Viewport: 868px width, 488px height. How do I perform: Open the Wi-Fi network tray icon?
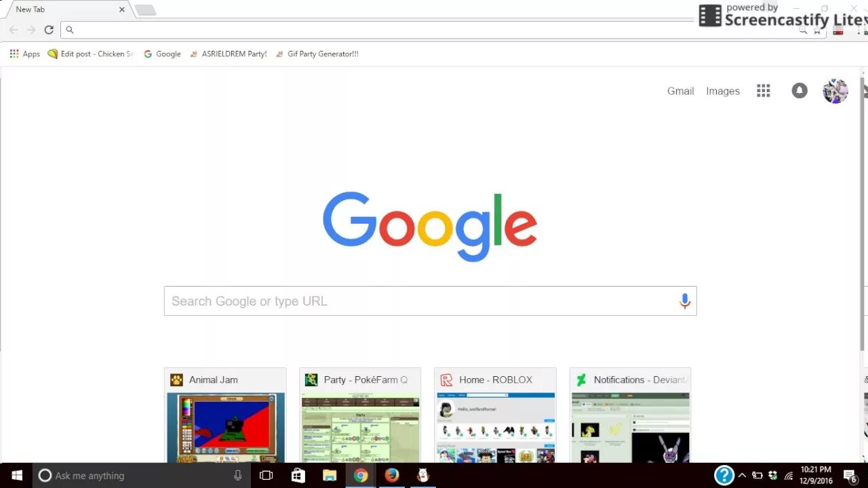click(x=788, y=475)
